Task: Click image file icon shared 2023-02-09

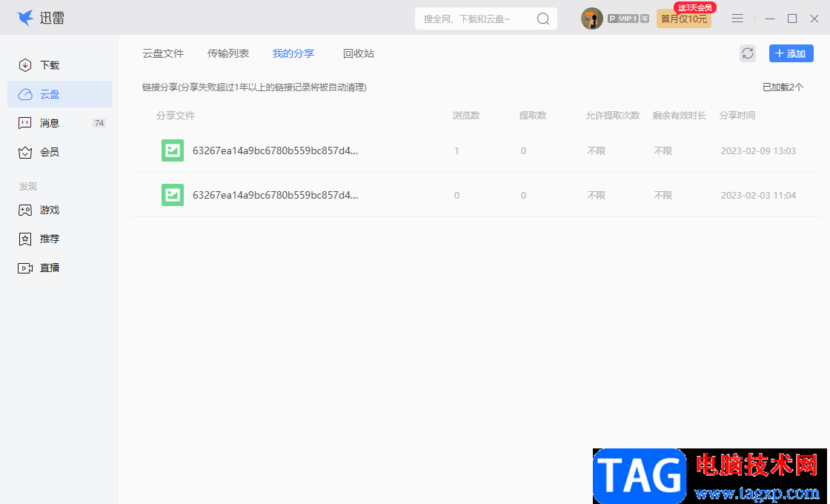Action: pyautogui.click(x=173, y=150)
